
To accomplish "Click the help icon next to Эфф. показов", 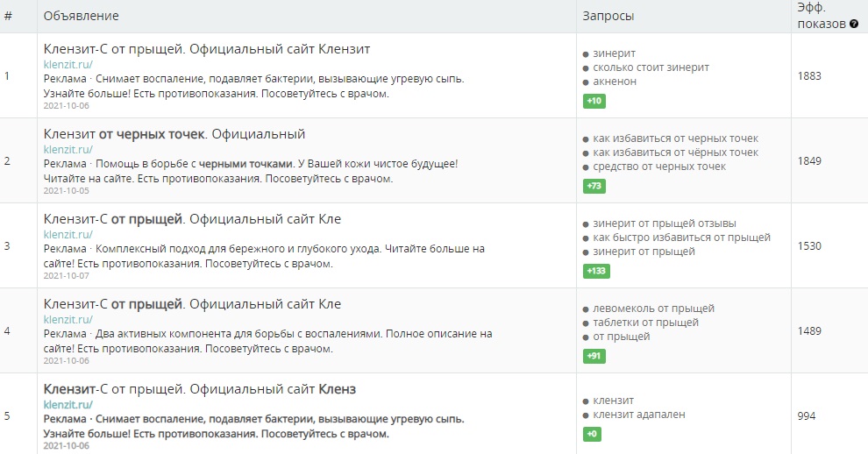I will point(854,24).
